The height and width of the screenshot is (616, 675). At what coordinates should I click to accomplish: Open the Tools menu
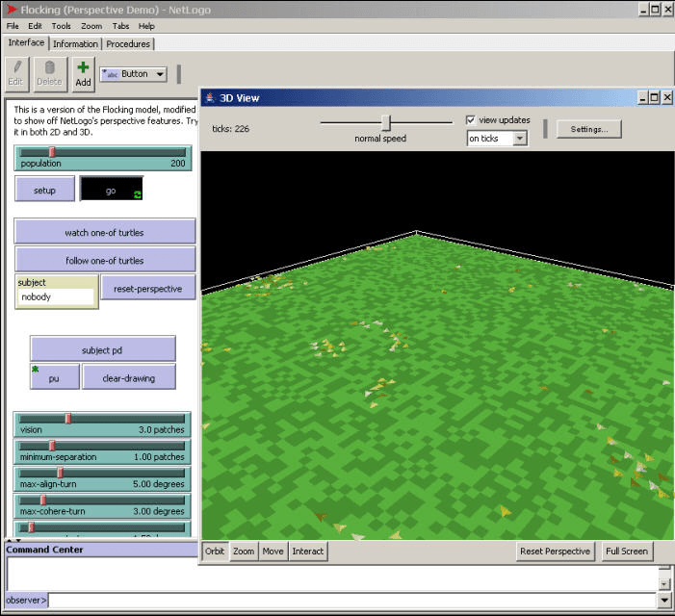(61, 26)
